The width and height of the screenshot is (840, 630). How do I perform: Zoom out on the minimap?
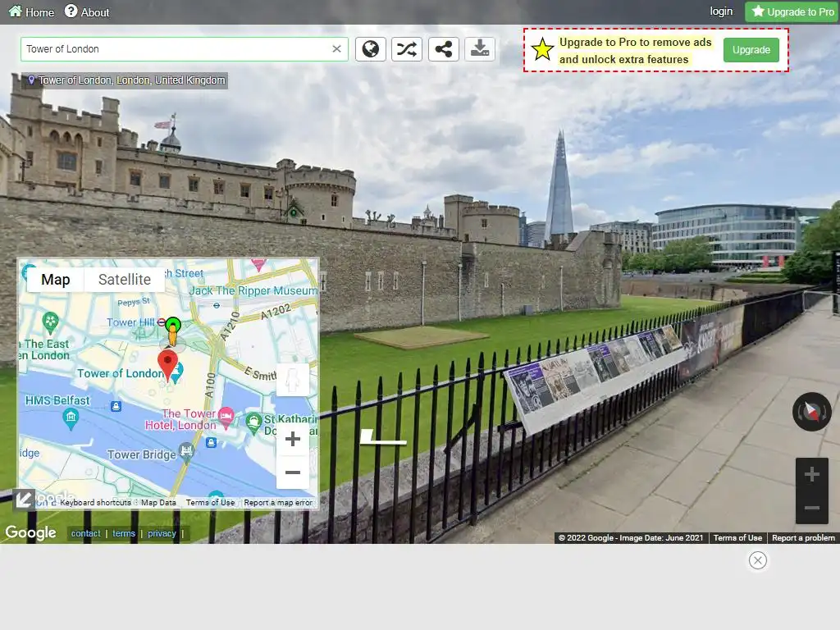pos(293,472)
